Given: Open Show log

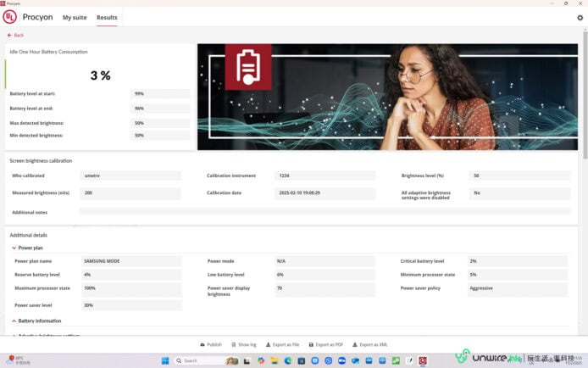Looking at the screenshot, I should pyautogui.click(x=243, y=344).
